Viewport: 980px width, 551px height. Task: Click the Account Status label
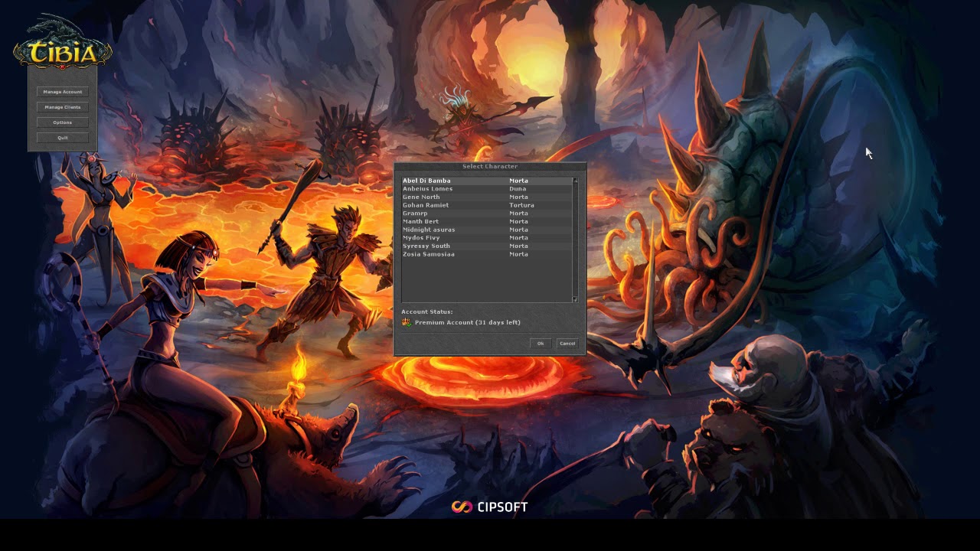pos(426,312)
